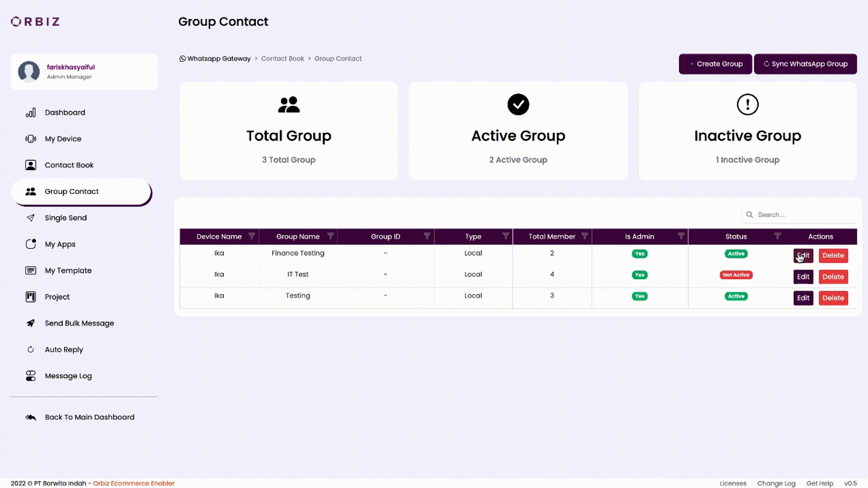Viewport: 868px width, 488px height.
Task: Click Create Group button
Action: coord(715,64)
